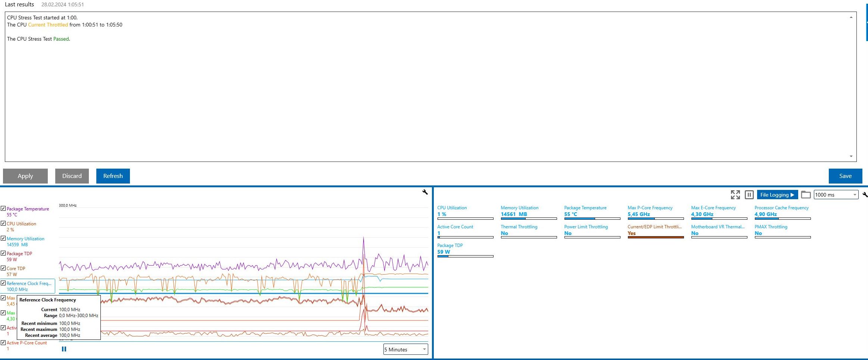Screen dimensions: 868x360
Task: Click the 14559 MB legend value
Action: tap(17, 245)
